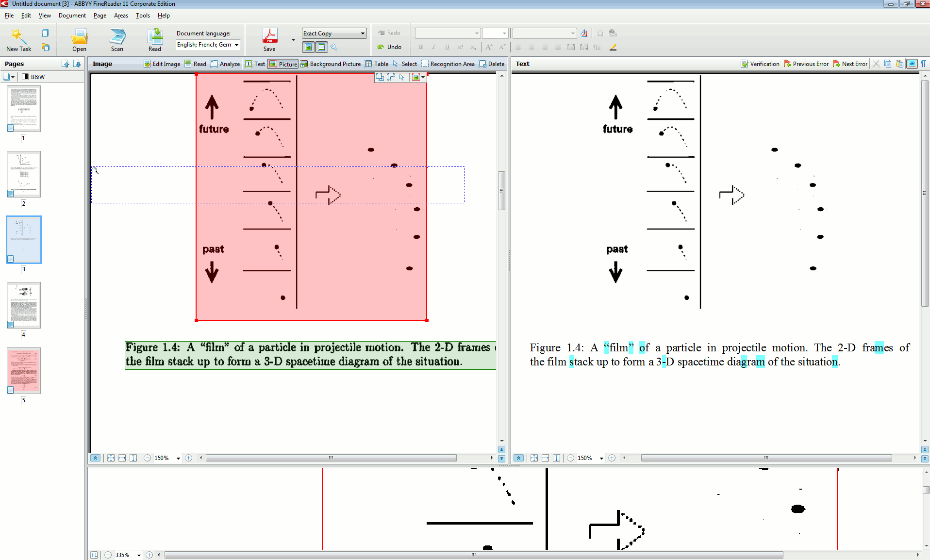Toggle non-printing characters pilcrow

(x=923, y=64)
